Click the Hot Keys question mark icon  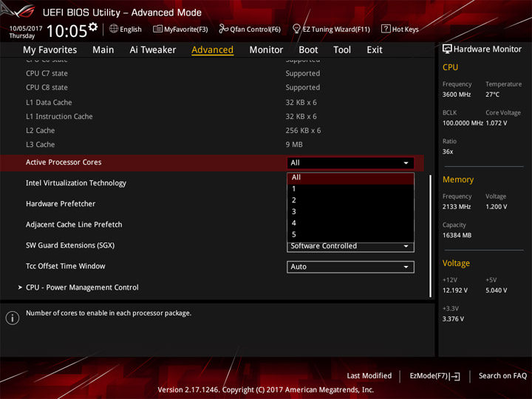tap(386, 29)
